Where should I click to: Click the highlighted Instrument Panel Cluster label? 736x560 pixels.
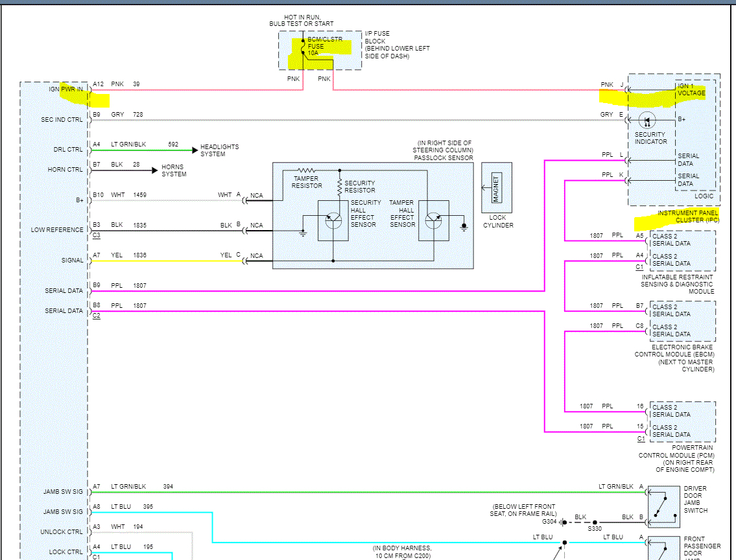click(688, 216)
